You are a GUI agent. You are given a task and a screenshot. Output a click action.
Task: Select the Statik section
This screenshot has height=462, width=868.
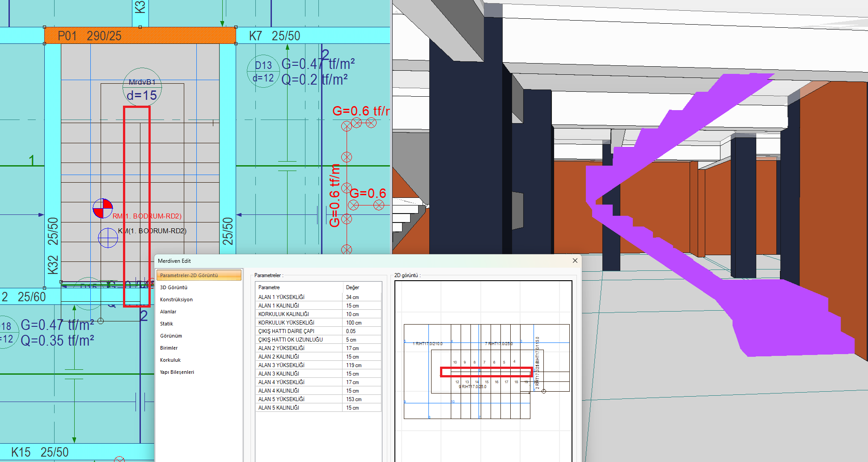point(166,324)
